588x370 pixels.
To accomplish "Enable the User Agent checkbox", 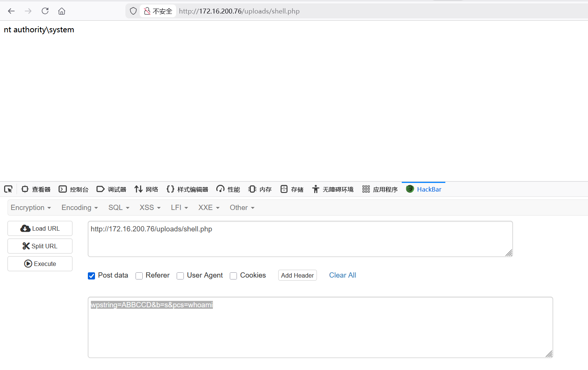I will [x=180, y=276].
